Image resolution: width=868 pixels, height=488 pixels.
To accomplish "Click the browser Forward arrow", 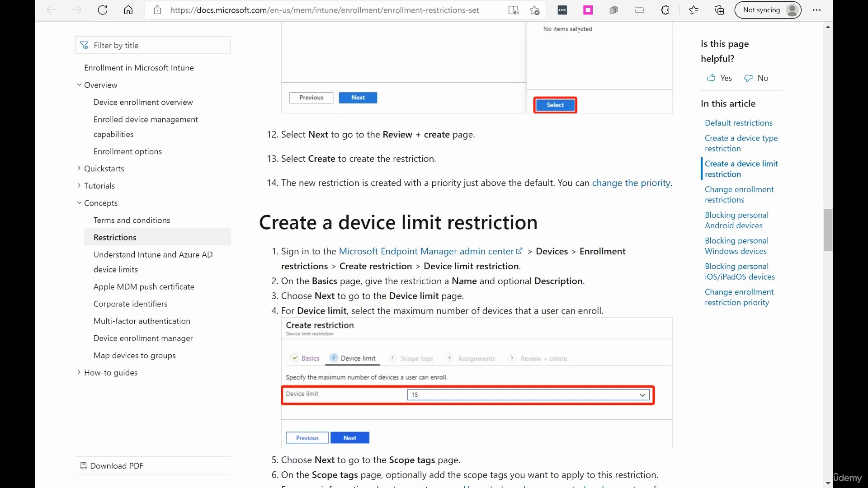I will pyautogui.click(x=77, y=10).
